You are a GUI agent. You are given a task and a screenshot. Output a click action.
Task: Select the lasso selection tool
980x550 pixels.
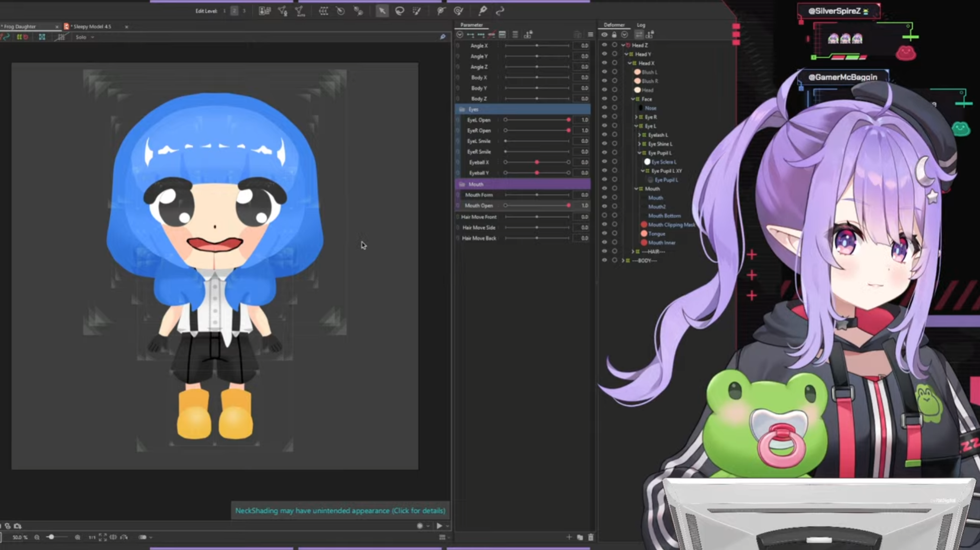(400, 11)
